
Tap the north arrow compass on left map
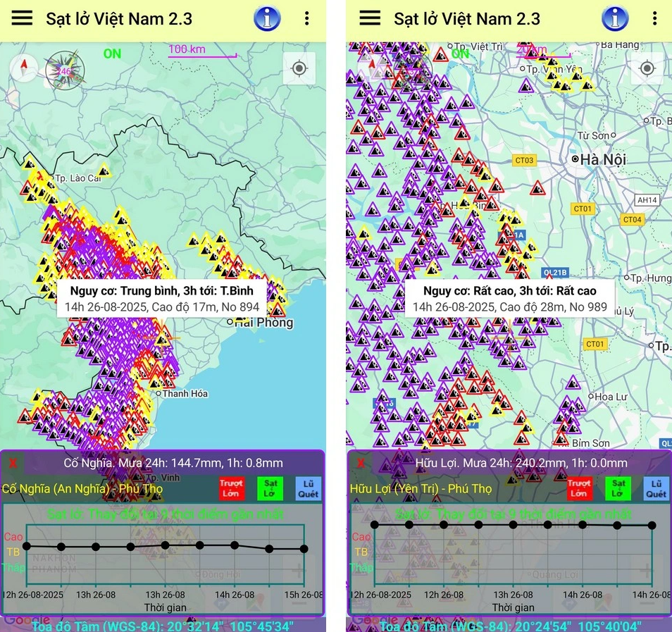click(x=24, y=68)
